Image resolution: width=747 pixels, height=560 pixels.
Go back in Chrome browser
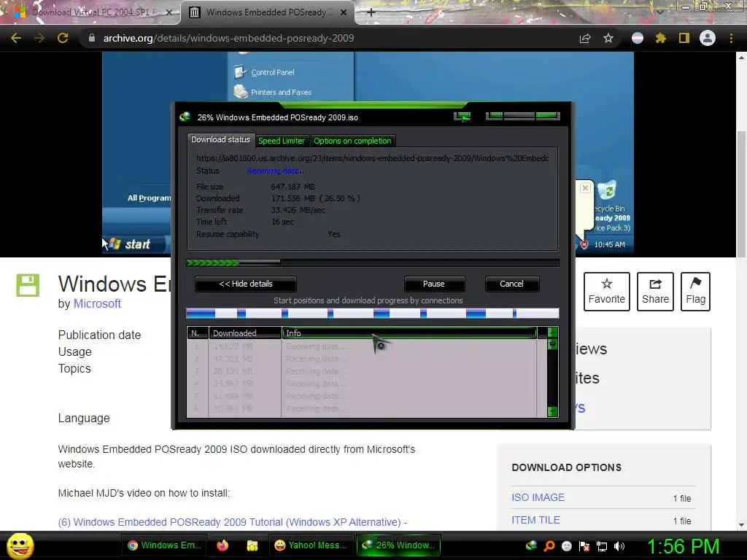point(16,38)
